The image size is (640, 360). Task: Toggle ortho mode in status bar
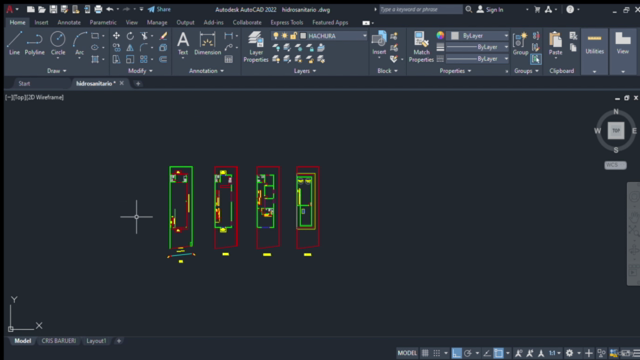[456, 353]
